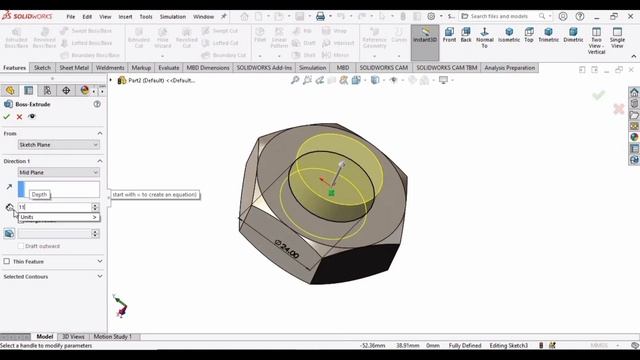Open DisplayManager tab icon
This screenshot has height=360, width=640.
pyautogui.click(x=84, y=90)
